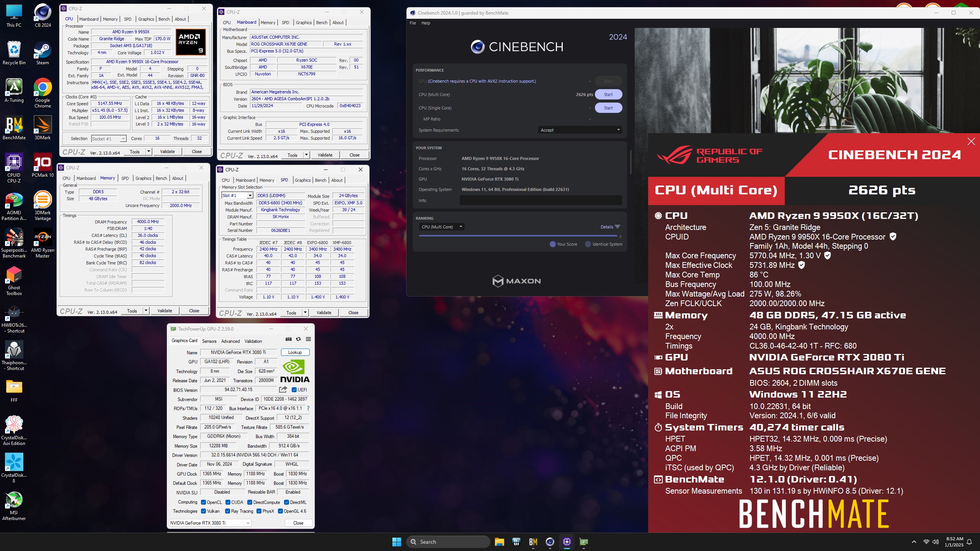Viewport: 980px width, 551px height.
Task: Click the GPU-Z refresh icon
Action: point(299,339)
